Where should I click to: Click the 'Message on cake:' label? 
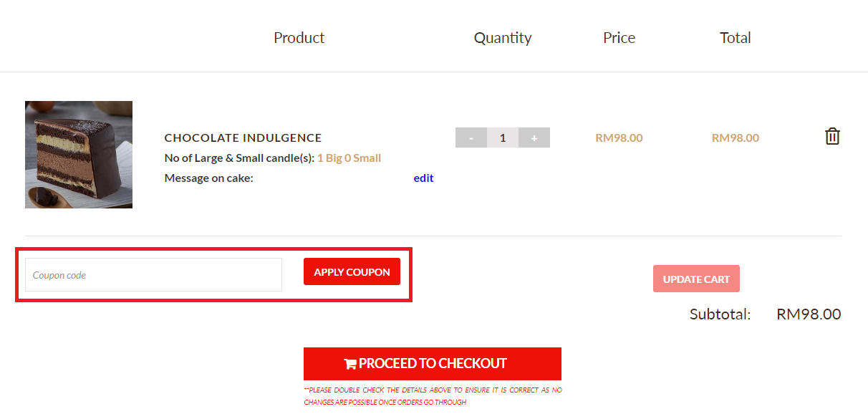point(208,178)
